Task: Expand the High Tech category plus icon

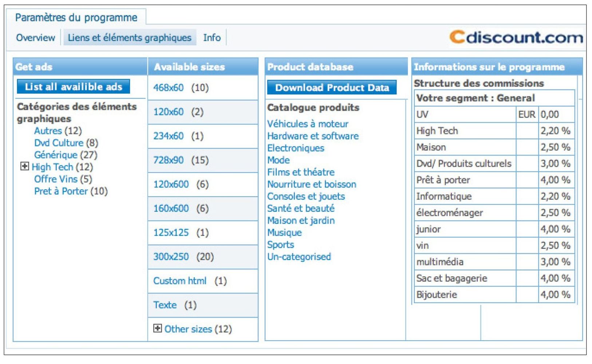Action: click(24, 166)
